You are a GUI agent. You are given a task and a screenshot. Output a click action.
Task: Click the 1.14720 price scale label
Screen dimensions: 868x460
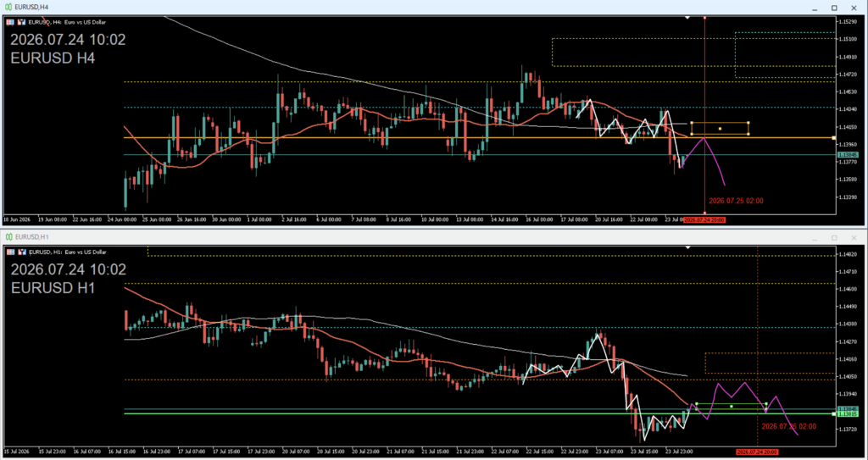click(846, 74)
